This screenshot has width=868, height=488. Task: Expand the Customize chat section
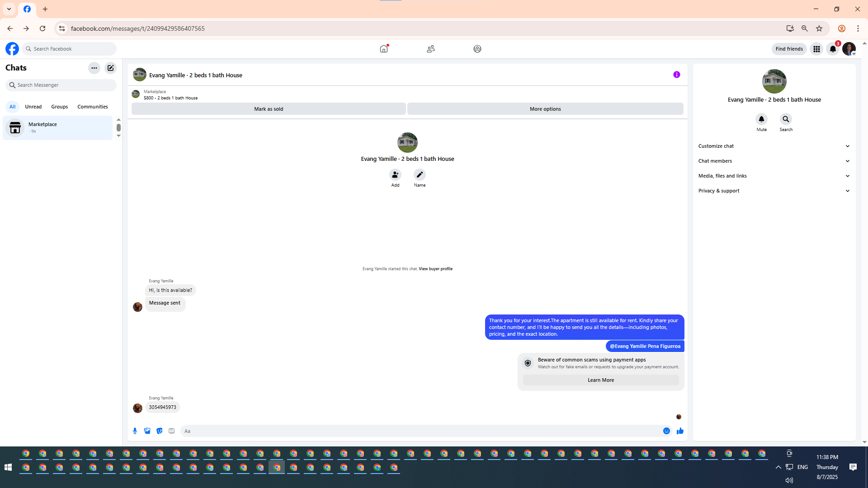click(774, 146)
